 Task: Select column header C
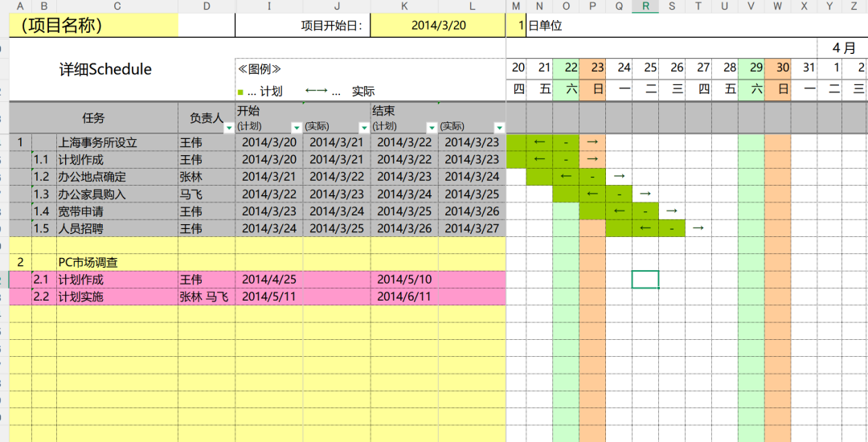point(117,6)
